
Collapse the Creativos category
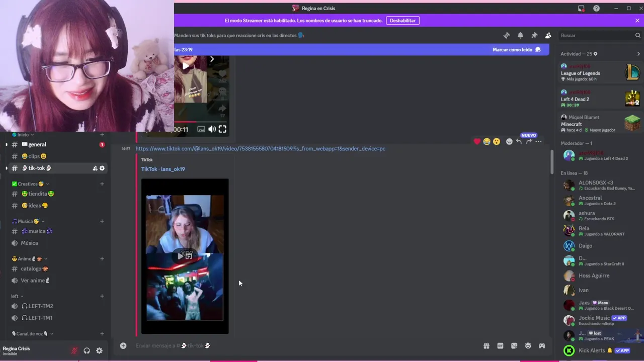coord(31,184)
